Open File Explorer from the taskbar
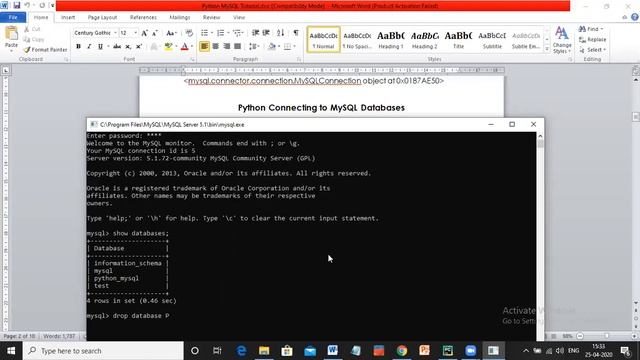The image size is (640, 360). (264, 351)
